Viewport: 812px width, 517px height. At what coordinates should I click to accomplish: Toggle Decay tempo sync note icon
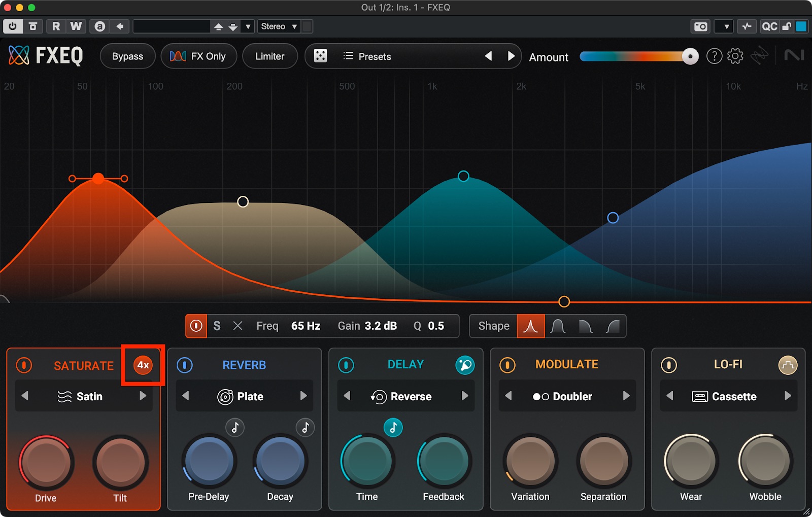[306, 428]
